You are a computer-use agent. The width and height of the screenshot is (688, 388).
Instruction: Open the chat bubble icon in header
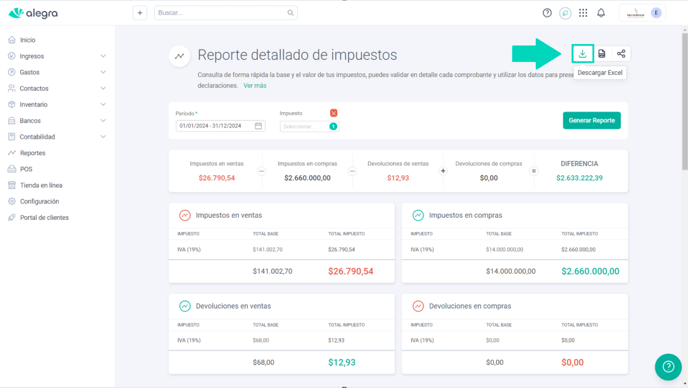click(565, 13)
